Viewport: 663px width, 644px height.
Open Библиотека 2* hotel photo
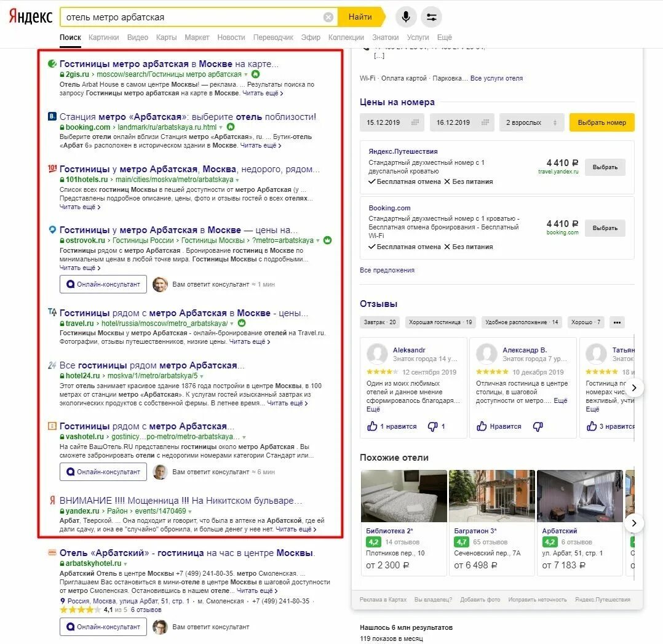point(404,496)
